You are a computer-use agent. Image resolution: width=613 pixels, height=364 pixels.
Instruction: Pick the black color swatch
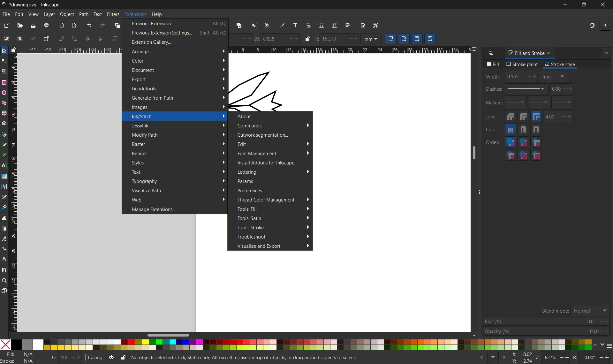click(x=17, y=345)
